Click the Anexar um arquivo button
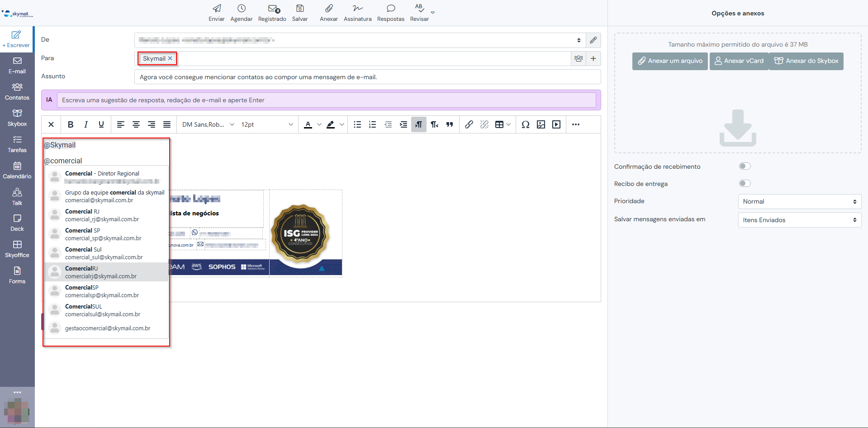Screen dimensions: 868x428 click(670, 61)
